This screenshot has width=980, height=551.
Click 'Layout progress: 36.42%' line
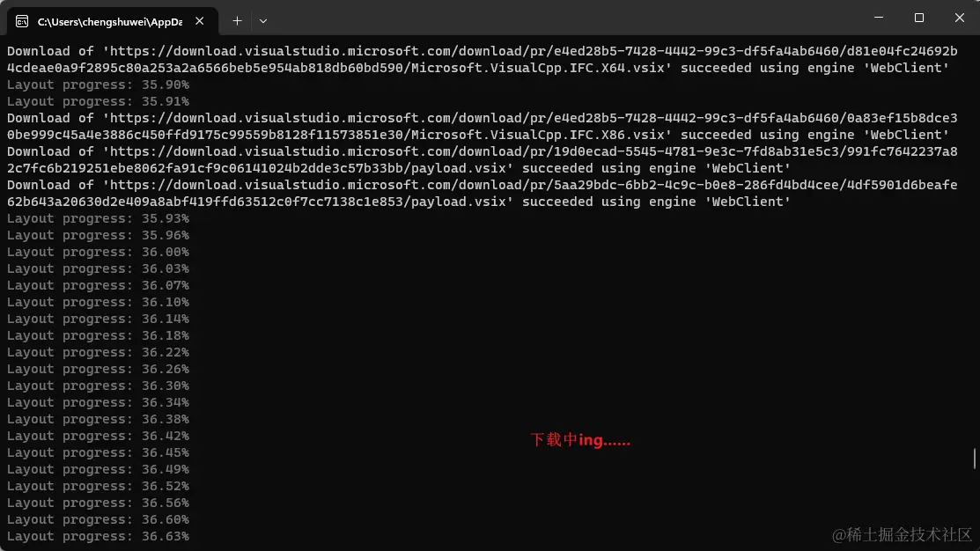coord(98,436)
